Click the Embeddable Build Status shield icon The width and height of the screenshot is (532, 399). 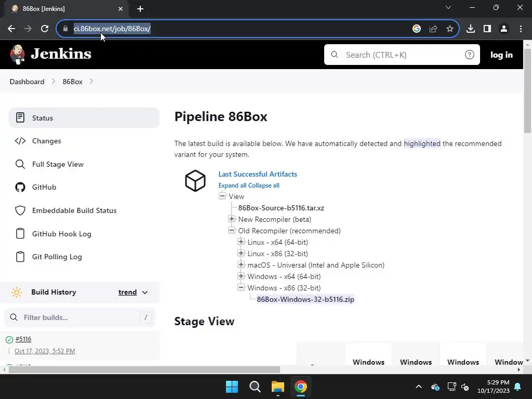pos(20,210)
